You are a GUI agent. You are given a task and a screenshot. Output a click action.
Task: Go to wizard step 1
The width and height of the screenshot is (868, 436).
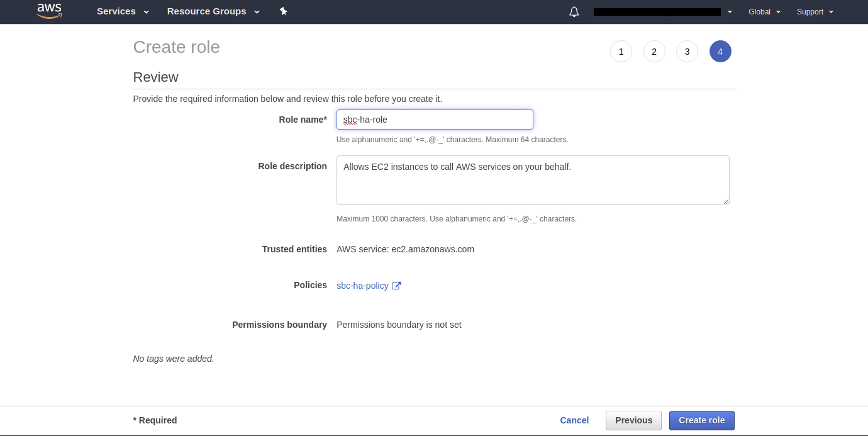pos(621,52)
